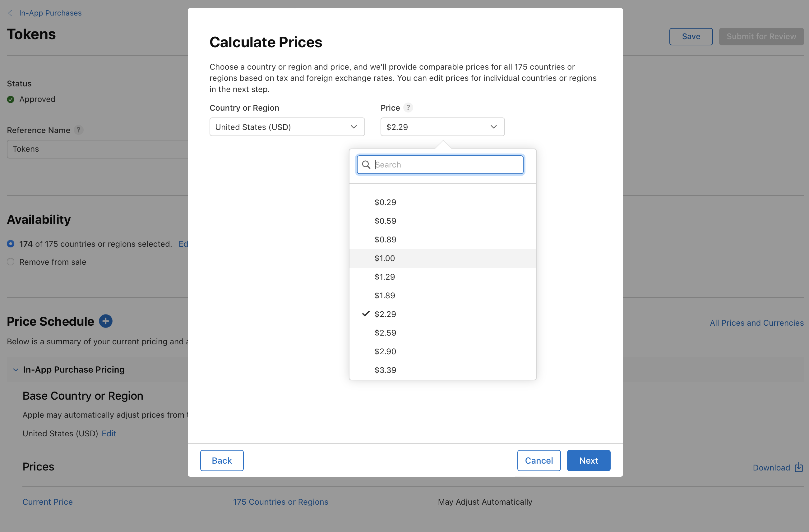Edit the United States (USD) base country

coord(109,433)
